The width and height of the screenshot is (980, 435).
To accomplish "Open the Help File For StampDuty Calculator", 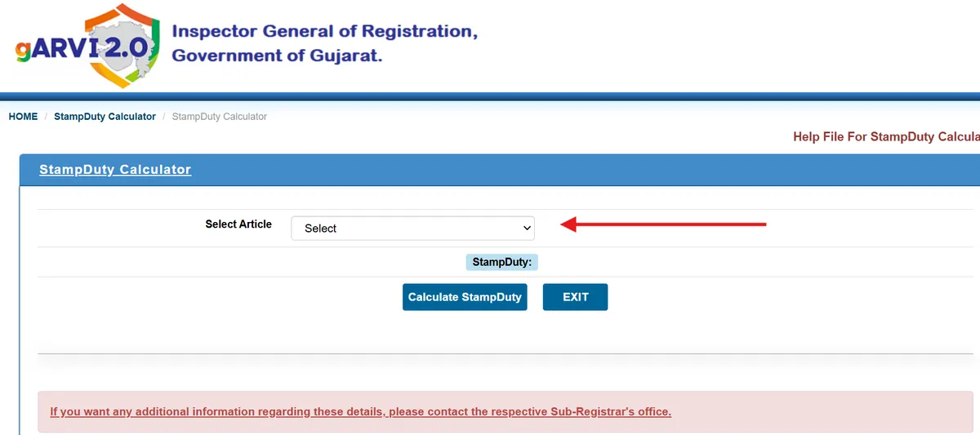I will (885, 137).
